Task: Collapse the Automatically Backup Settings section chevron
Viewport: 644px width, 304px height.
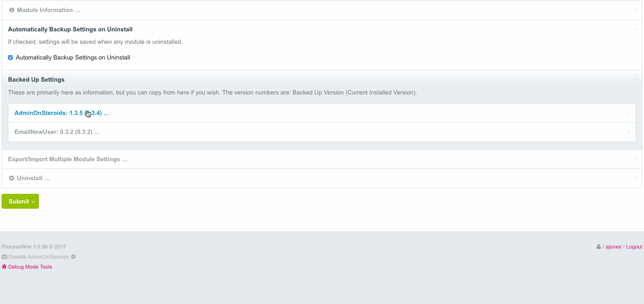Action: click(x=635, y=29)
